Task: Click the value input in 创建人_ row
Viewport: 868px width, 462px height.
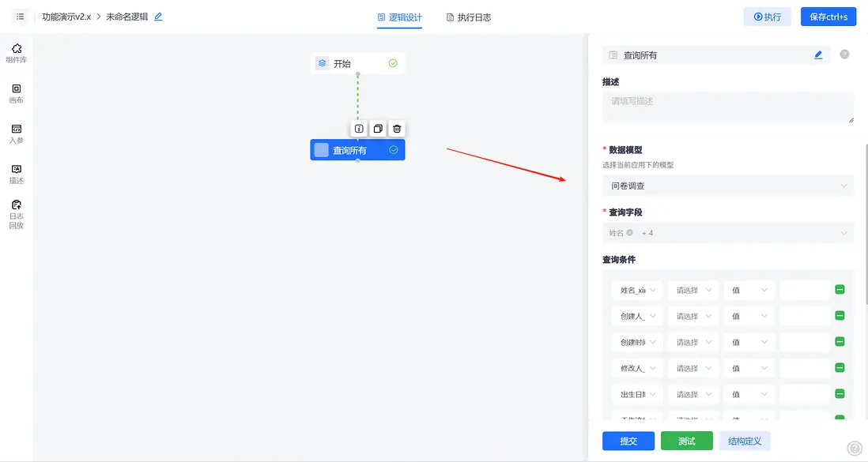Action: click(804, 316)
